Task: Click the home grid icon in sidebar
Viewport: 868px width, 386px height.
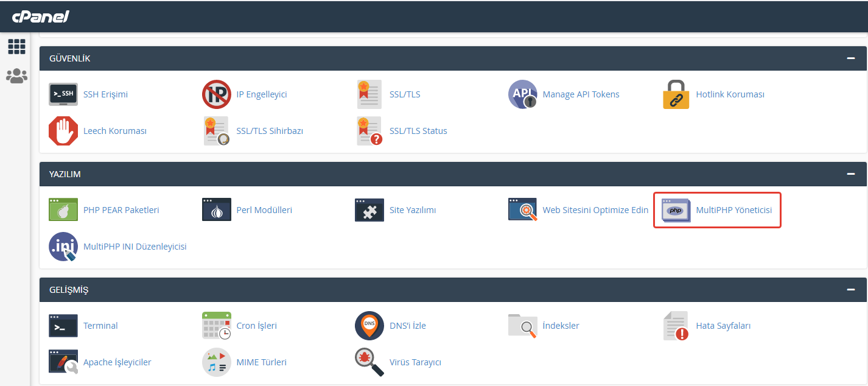Action: tap(16, 47)
